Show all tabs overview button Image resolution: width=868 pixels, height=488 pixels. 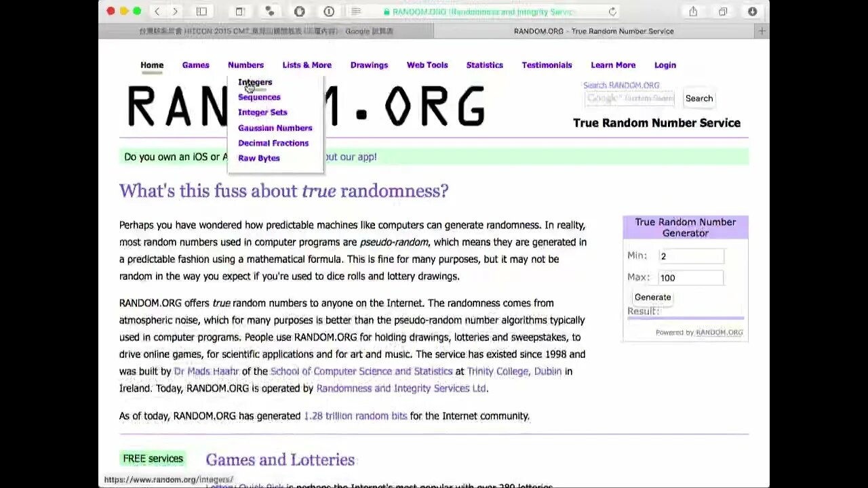pos(723,12)
